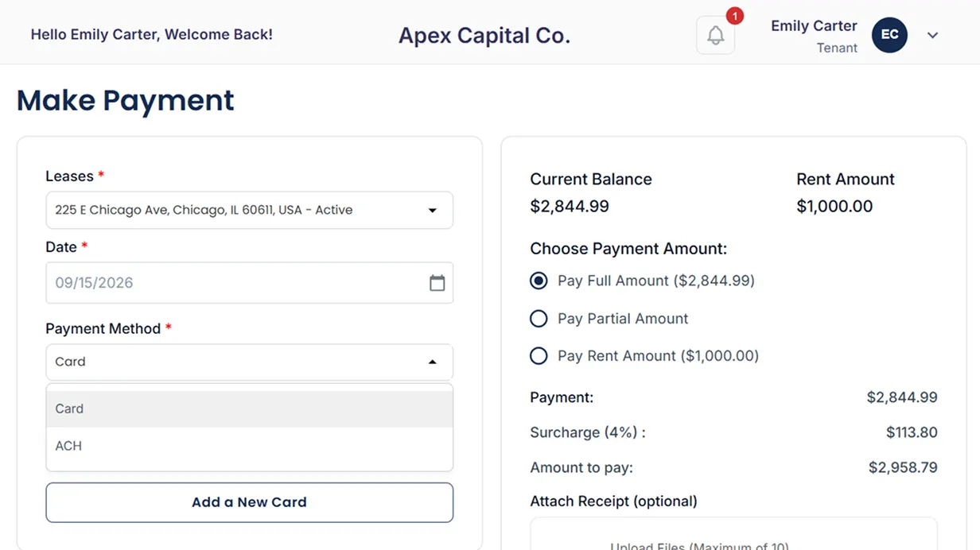This screenshot has height=550, width=980.
Task: Choose Card from payment method list
Action: click(x=249, y=409)
